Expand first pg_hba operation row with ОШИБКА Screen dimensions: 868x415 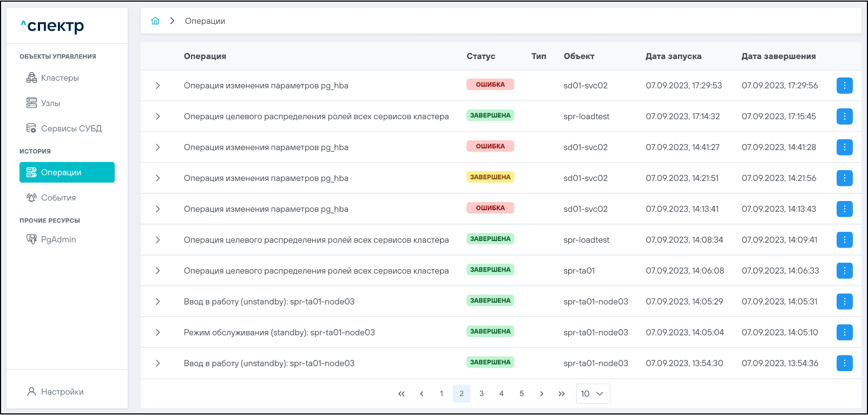(x=157, y=86)
